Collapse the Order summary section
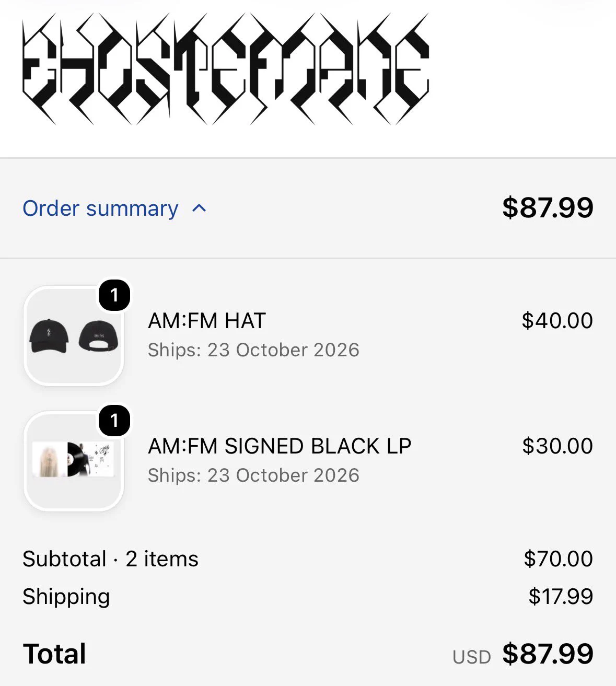This screenshot has height=686, width=616. point(115,208)
